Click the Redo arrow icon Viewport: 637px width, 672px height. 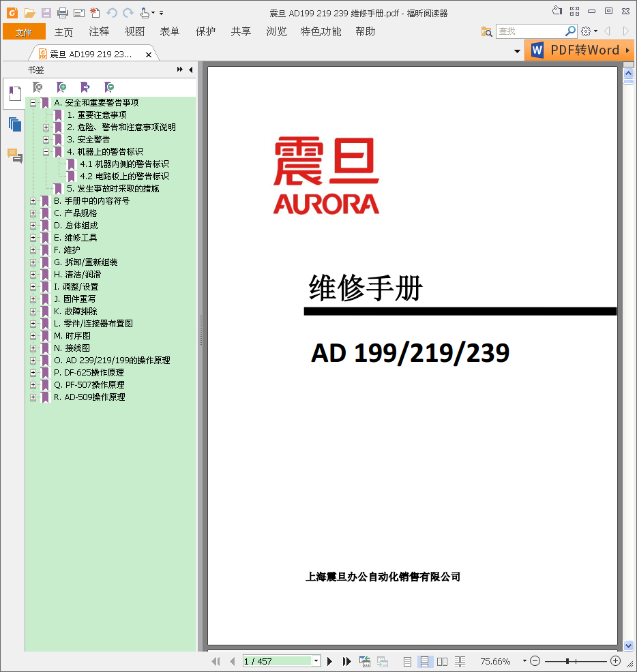pos(128,13)
